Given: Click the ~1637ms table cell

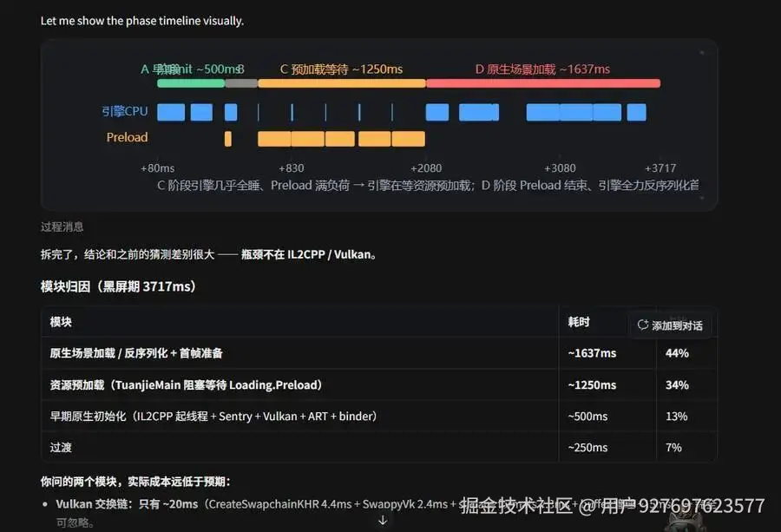Looking at the screenshot, I should coord(592,353).
